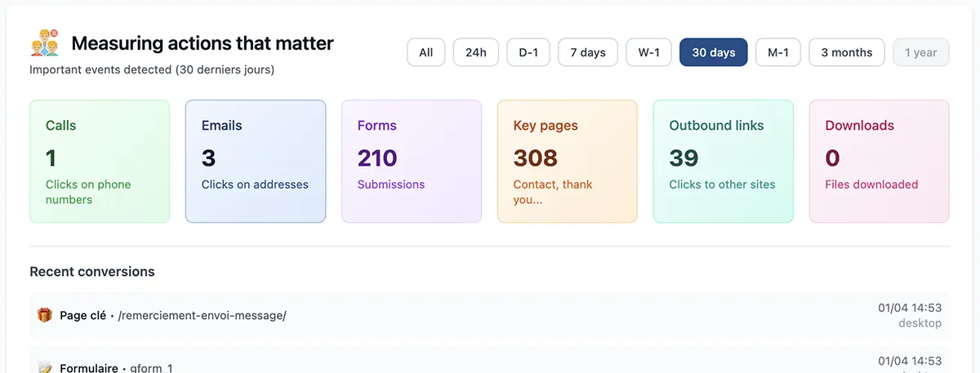Click the notepad icon next to Formulaire
This screenshot has height=373, width=980.
click(x=44, y=368)
